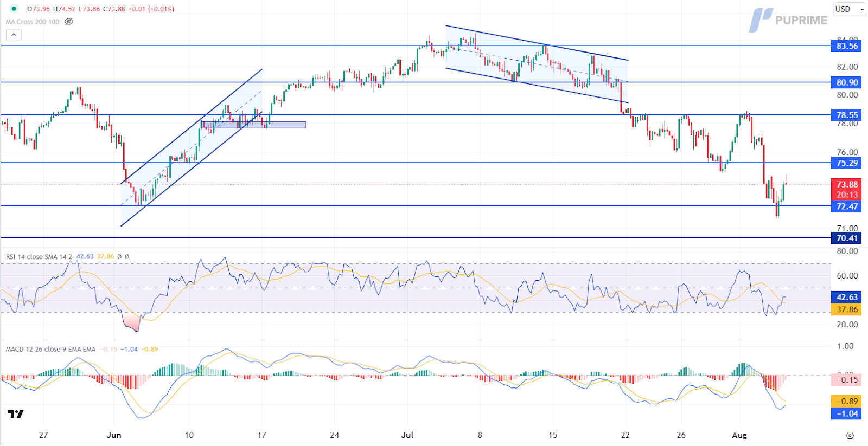
Task: Click the 22 date label on time axis
Action: coord(626,435)
